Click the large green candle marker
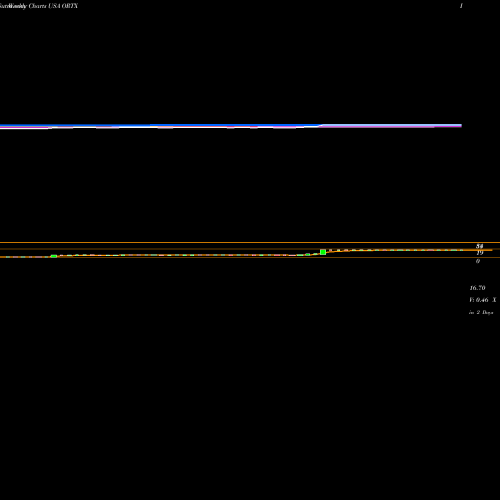Image resolution: width=500 pixels, height=500 pixels. 323,252
